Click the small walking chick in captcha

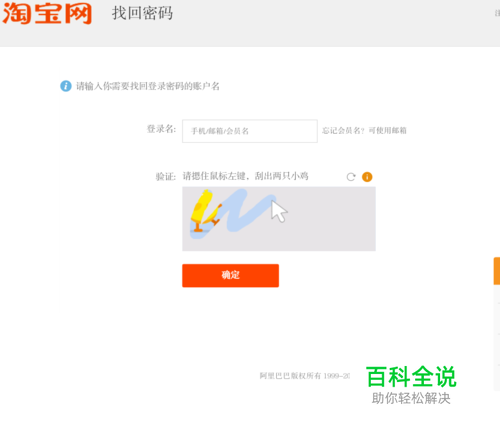(x=213, y=215)
